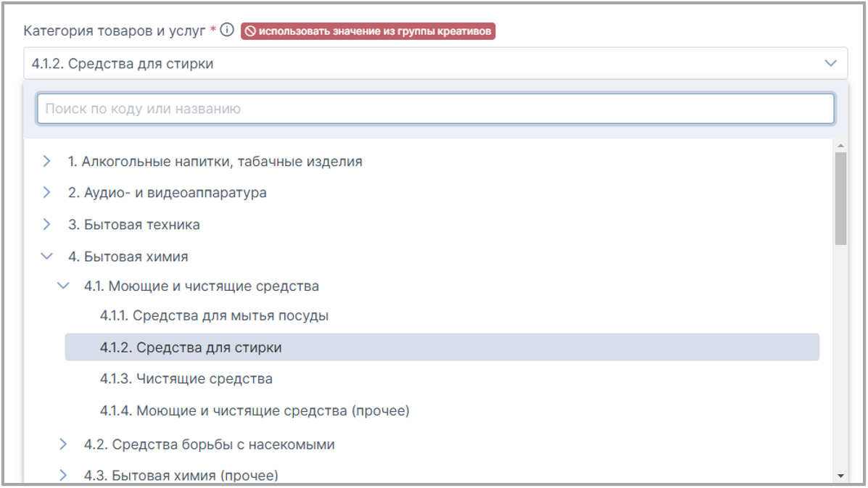Viewport: 868px width, 488px height.
Task: Collapse the 4. Бытовая химия chevron
Action: [x=47, y=256]
